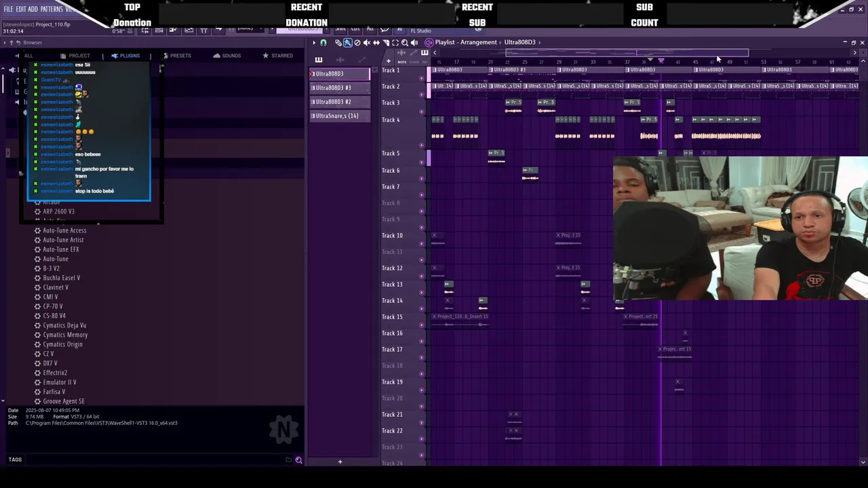
Task: Switch to the SOUNDS browser tab
Action: 227,56
